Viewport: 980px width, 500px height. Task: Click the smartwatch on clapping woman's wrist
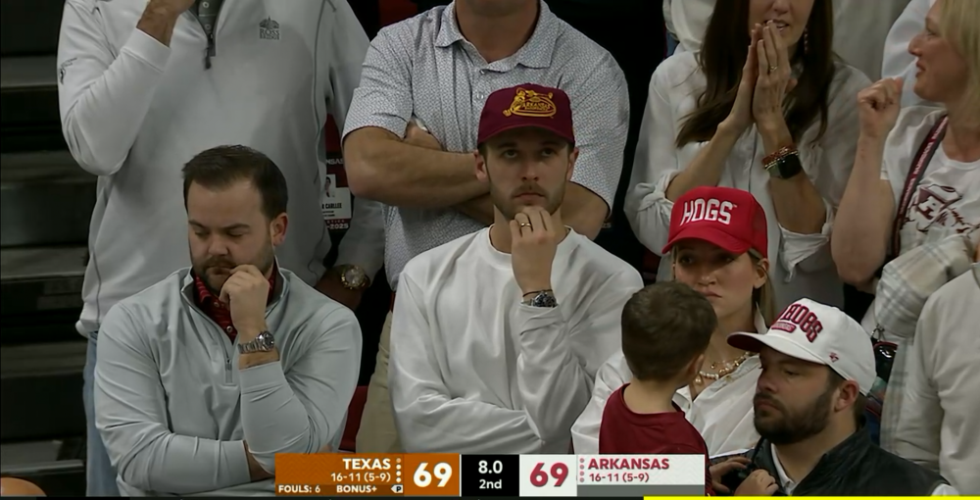click(784, 166)
